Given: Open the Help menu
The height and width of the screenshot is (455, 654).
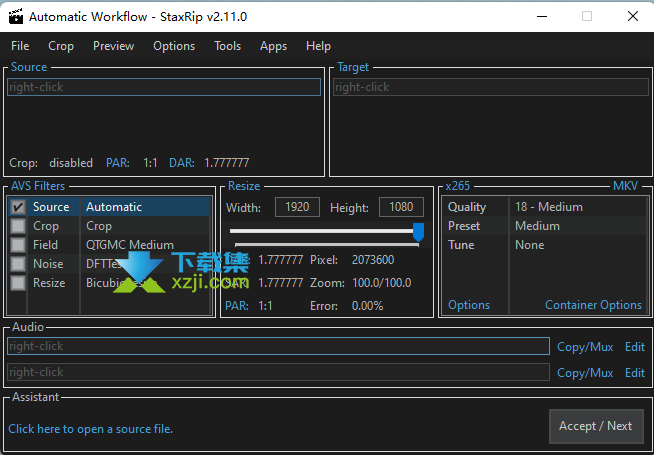Looking at the screenshot, I should click(318, 46).
